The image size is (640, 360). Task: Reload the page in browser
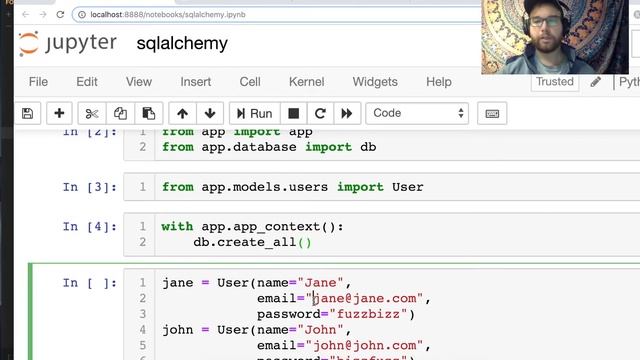(x=60, y=15)
